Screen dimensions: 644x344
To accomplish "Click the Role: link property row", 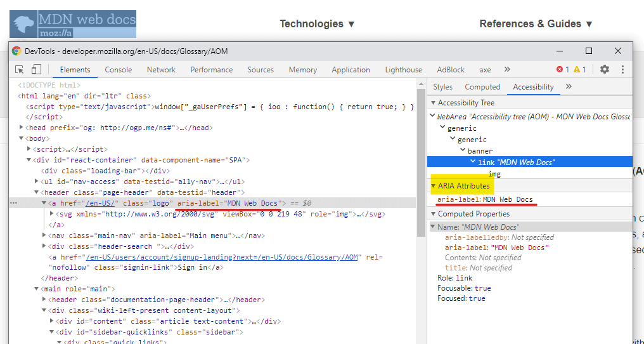I will pyautogui.click(x=454, y=278).
